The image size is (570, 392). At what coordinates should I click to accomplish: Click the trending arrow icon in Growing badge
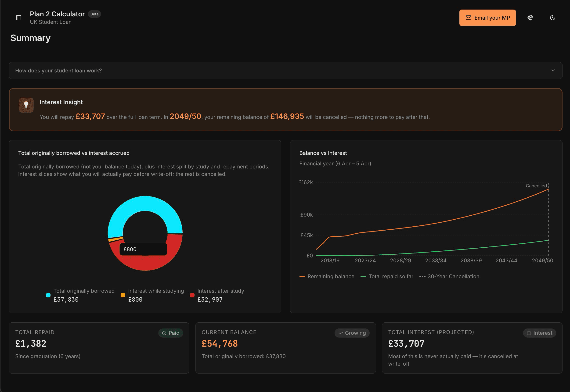click(x=340, y=333)
